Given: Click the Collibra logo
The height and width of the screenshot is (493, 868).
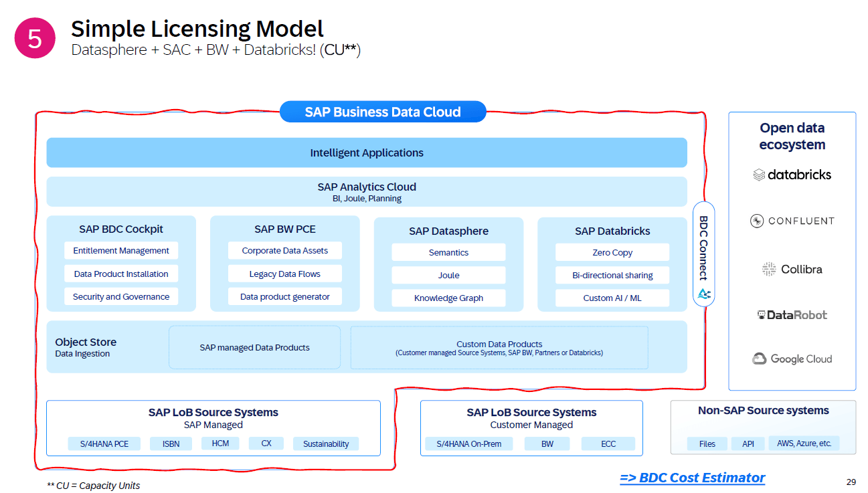Looking at the screenshot, I should pos(792,269).
